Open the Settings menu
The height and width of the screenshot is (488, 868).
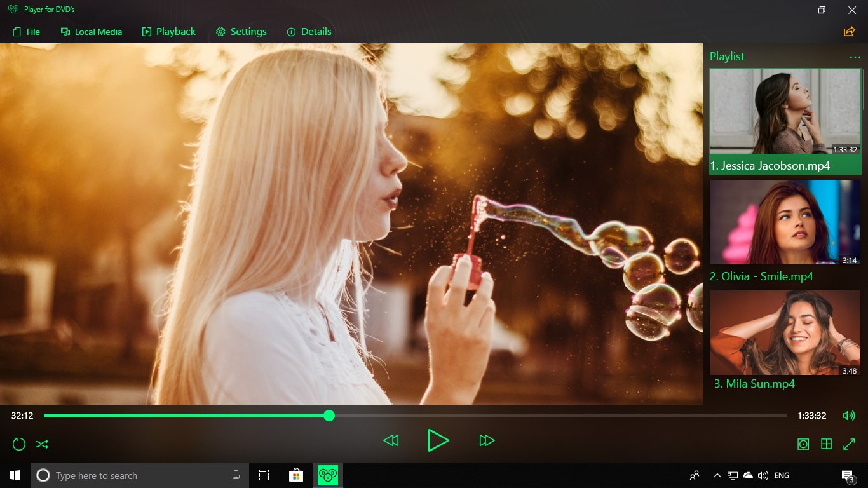(x=241, y=31)
